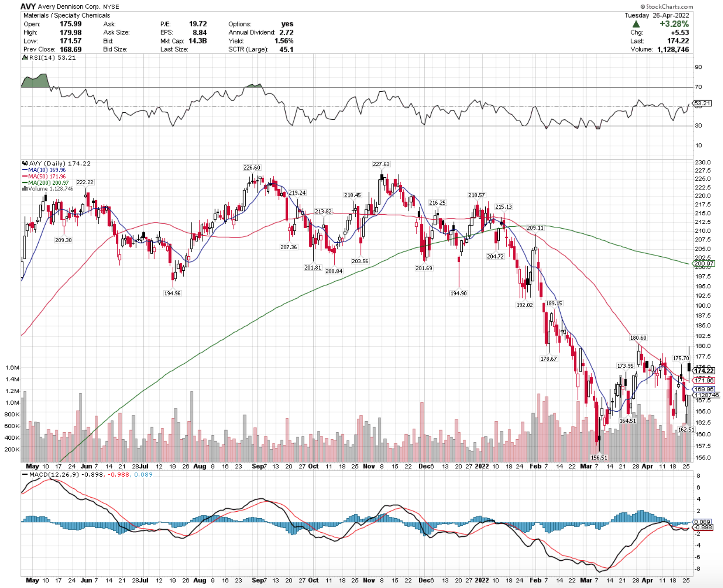This screenshot has width=723, height=588.
Task: Click the 222.22 price label
Action: (x=85, y=182)
